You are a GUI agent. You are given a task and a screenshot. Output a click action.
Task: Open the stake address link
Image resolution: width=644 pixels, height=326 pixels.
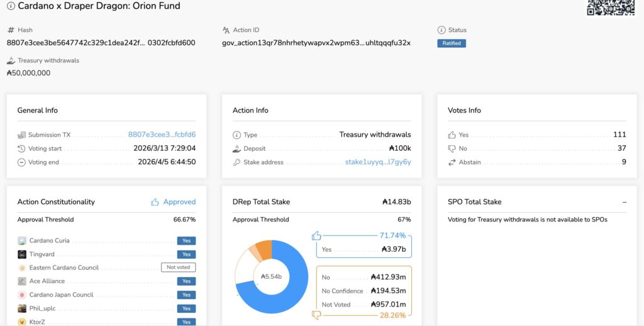378,162
